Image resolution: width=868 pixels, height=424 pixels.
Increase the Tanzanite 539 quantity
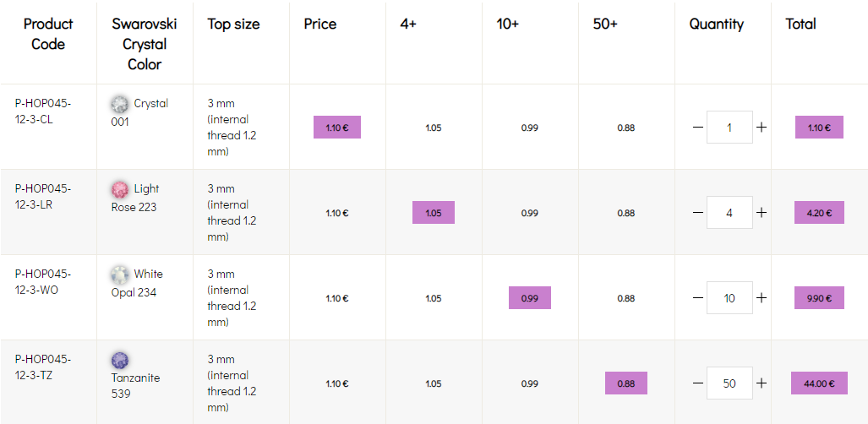coord(762,383)
